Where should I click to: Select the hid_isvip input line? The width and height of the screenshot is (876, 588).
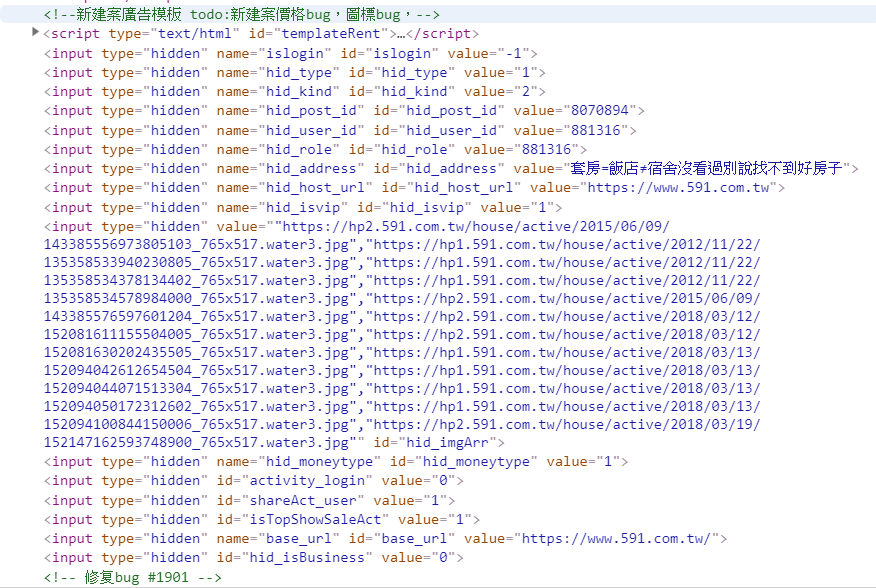coord(303,207)
